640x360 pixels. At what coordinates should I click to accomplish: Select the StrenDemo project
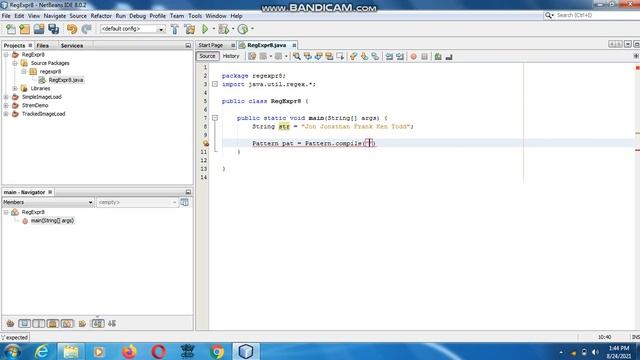(x=35, y=105)
